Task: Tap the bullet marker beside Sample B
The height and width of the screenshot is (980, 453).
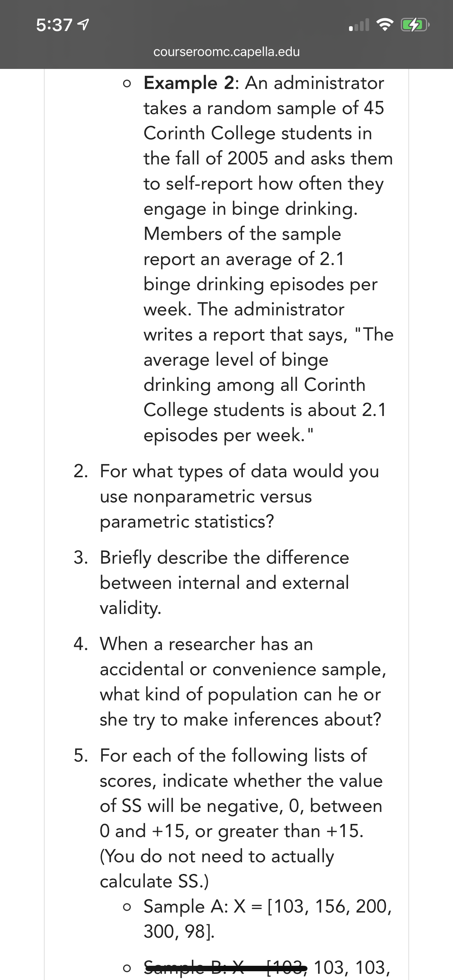Action: pyautogui.click(x=127, y=968)
